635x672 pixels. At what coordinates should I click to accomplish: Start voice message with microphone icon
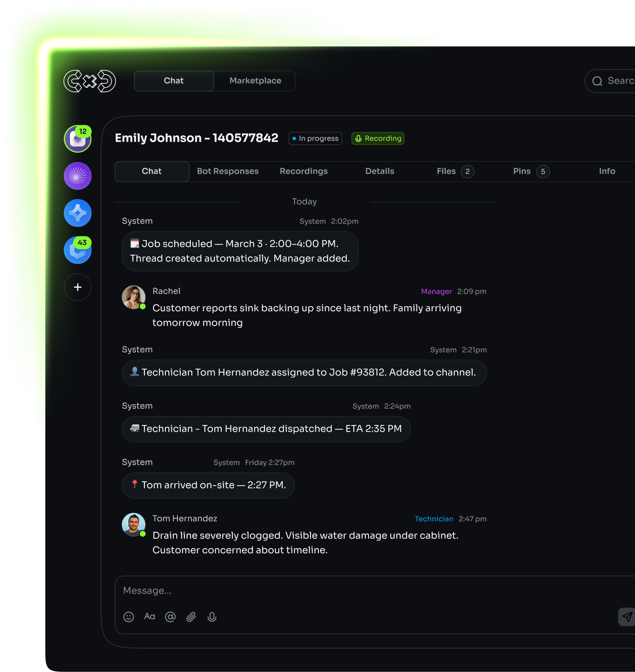pos(212,616)
